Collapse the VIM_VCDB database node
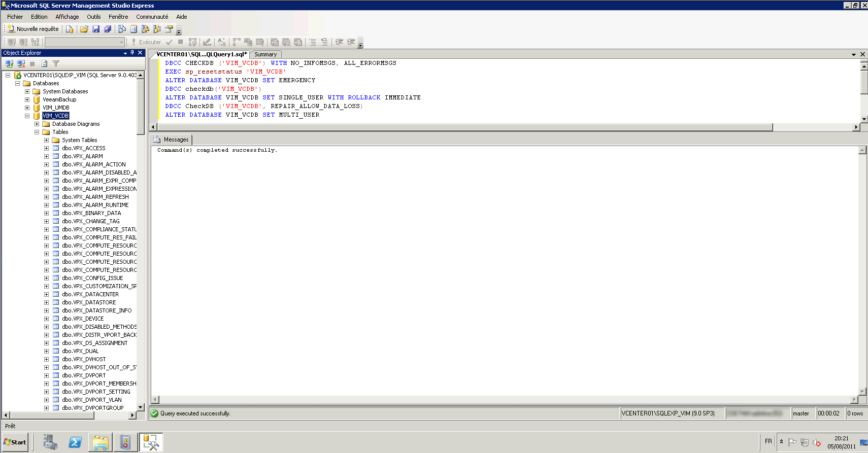This screenshot has width=868, height=453. point(27,116)
